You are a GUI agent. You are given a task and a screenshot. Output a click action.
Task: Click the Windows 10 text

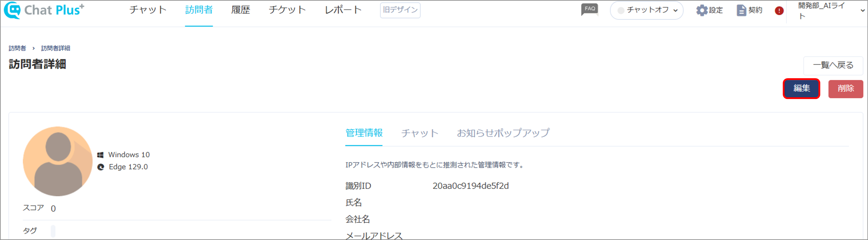point(129,155)
